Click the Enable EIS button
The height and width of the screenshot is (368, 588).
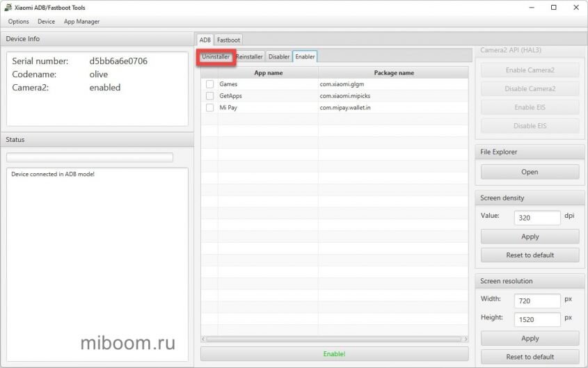530,107
